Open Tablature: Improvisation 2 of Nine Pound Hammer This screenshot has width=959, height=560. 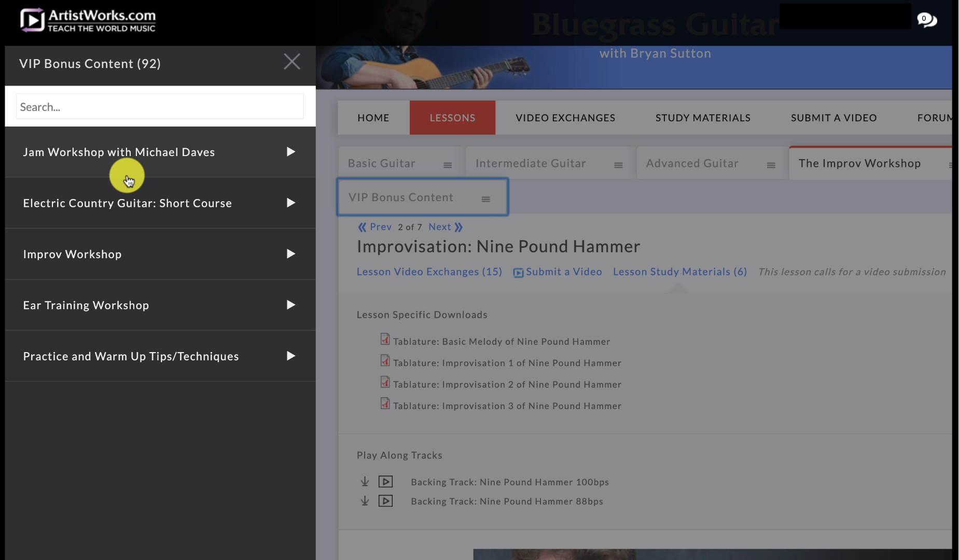point(507,385)
